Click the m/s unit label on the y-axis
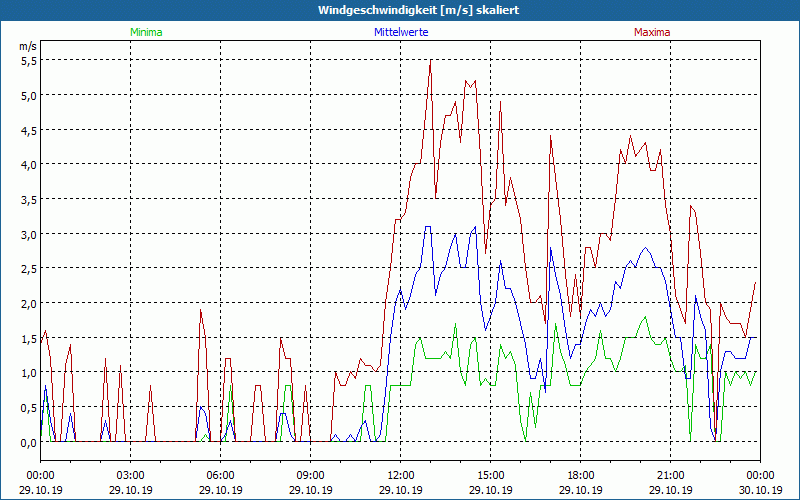800x500 pixels. click(28, 46)
